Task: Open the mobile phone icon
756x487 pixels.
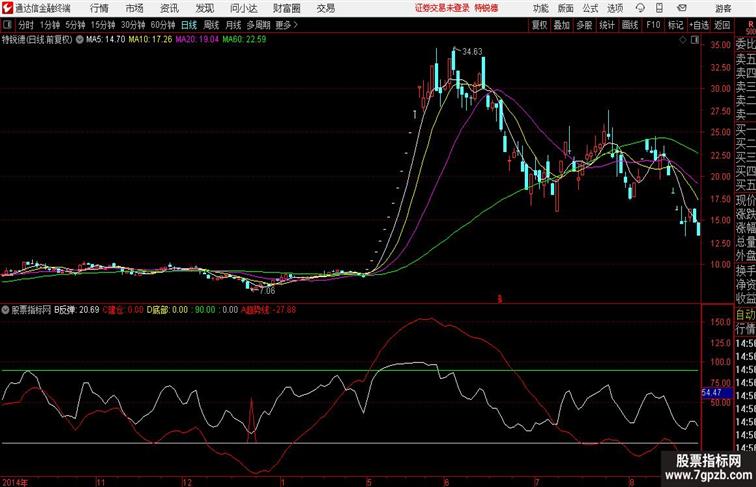Action: (x=659, y=8)
